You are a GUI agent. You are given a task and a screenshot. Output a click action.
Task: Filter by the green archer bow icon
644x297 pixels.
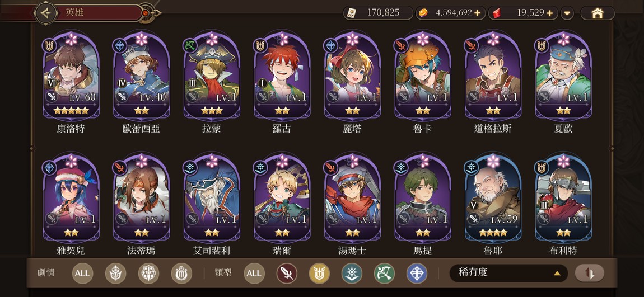[384, 274]
